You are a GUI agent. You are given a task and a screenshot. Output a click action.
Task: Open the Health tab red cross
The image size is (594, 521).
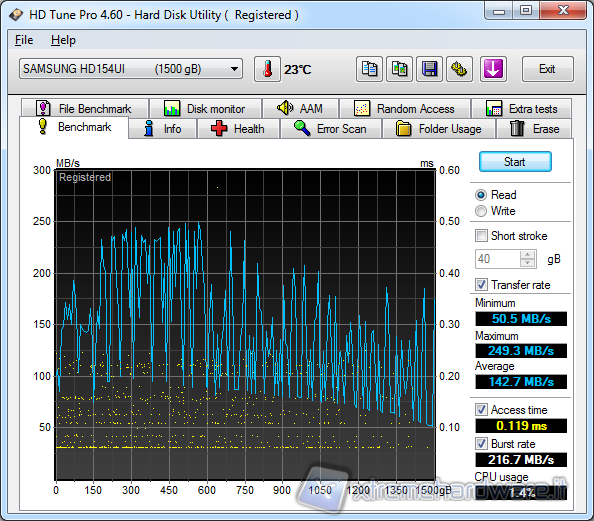[219, 128]
